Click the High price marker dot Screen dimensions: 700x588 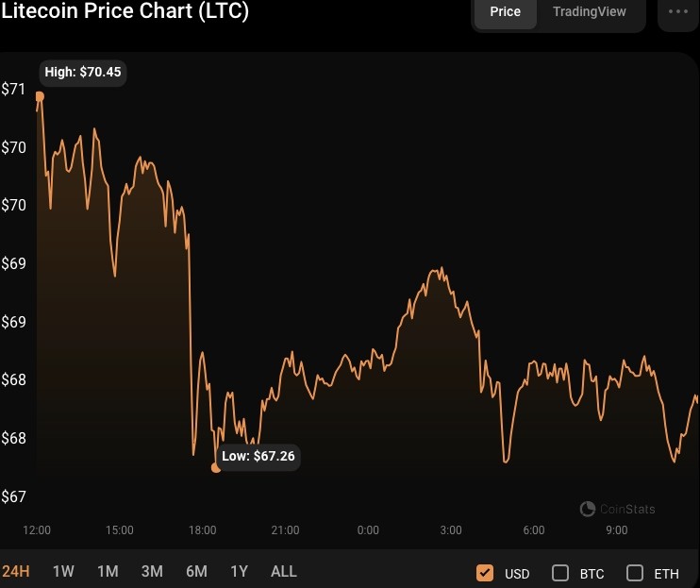(x=40, y=96)
